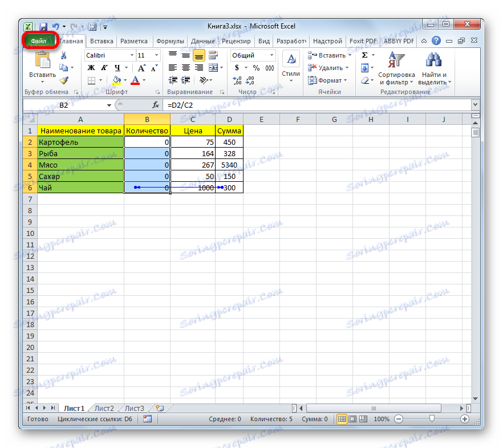
Task: Click the Стили button
Action: (291, 67)
